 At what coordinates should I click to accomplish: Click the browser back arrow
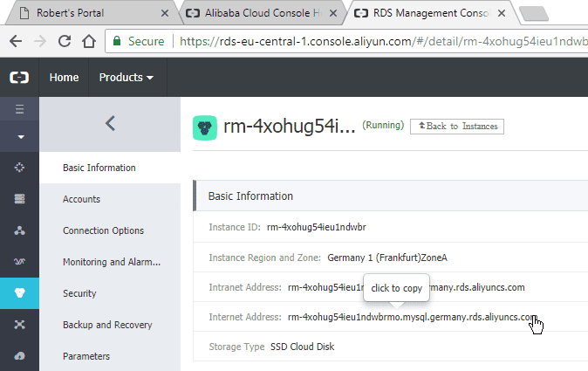pyautogui.click(x=16, y=41)
